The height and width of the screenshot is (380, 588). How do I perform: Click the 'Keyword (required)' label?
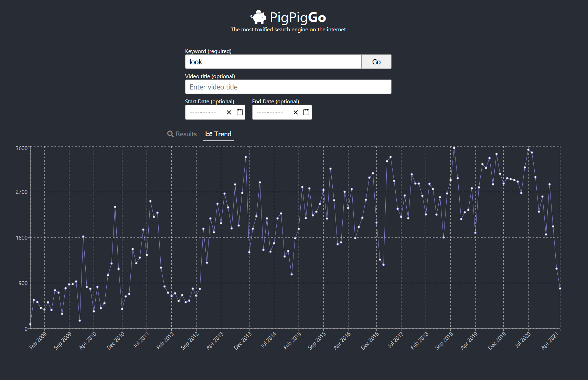[208, 51]
